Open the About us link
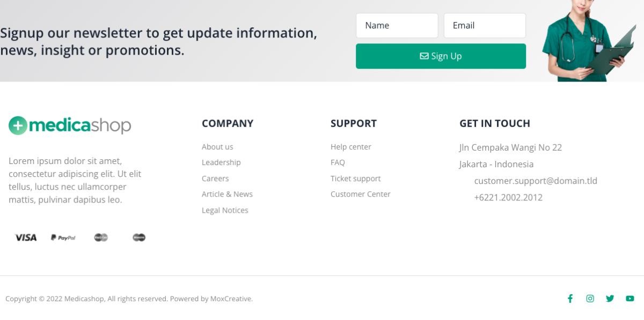Image resolution: width=644 pixels, height=320 pixels. pyautogui.click(x=217, y=147)
